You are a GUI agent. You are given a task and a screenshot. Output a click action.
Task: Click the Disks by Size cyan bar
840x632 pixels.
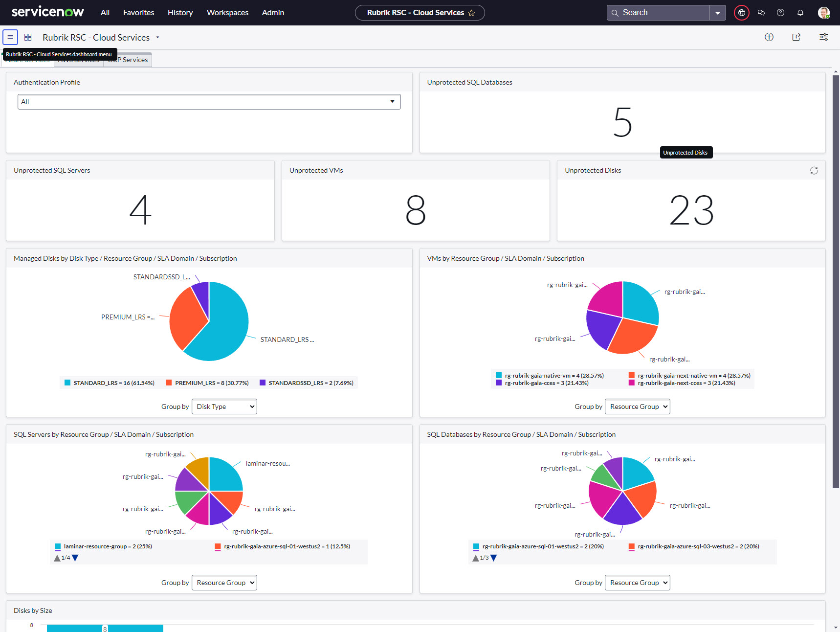tap(105, 628)
